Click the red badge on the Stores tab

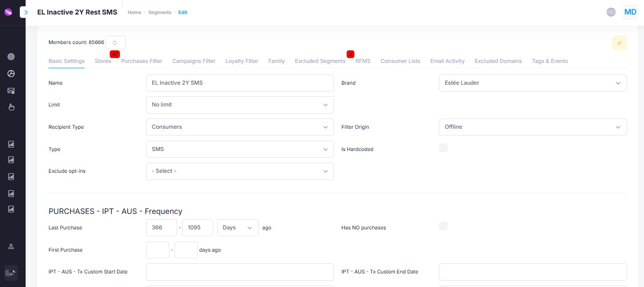pyautogui.click(x=115, y=54)
